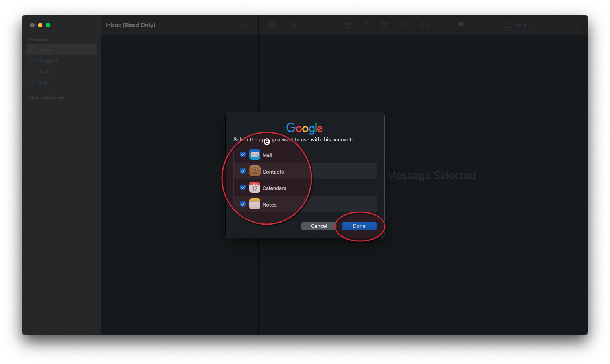610x364 pixels.
Task: Click the Calendars label text
Action: tap(274, 188)
